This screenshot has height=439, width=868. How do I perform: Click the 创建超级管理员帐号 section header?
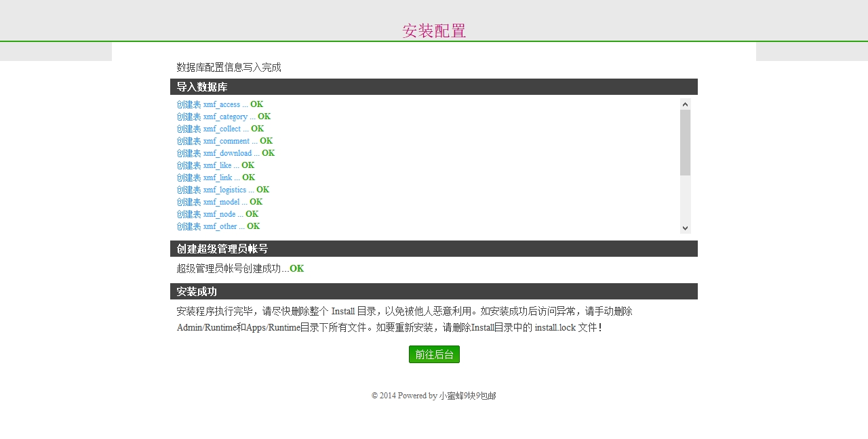coord(434,249)
